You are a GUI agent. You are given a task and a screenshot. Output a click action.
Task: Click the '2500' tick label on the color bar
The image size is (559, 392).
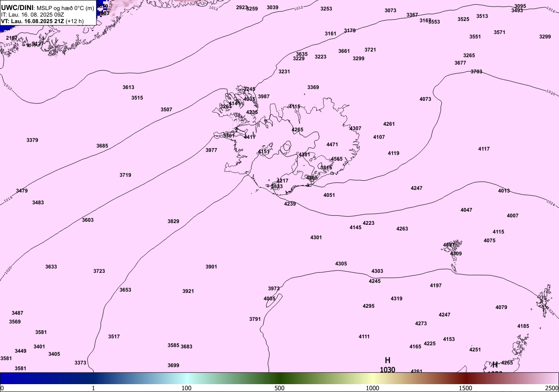552,388
